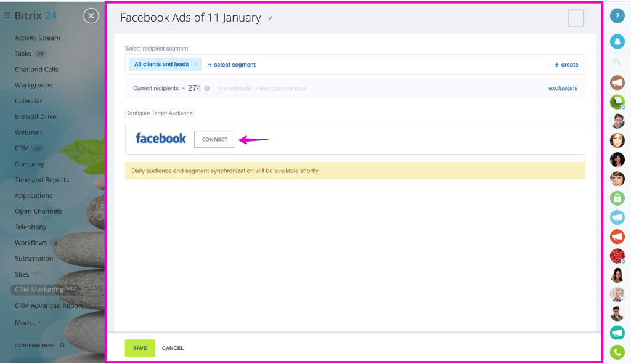Open Time and Reports
Image resolution: width=631 pixels, height=364 pixels.
click(x=42, y=180)
